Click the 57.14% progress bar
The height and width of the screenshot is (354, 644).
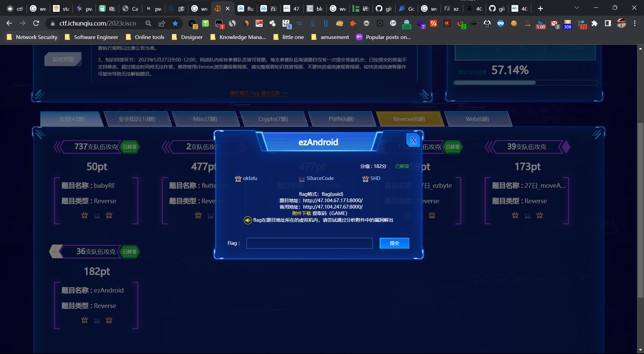point(525,83)
